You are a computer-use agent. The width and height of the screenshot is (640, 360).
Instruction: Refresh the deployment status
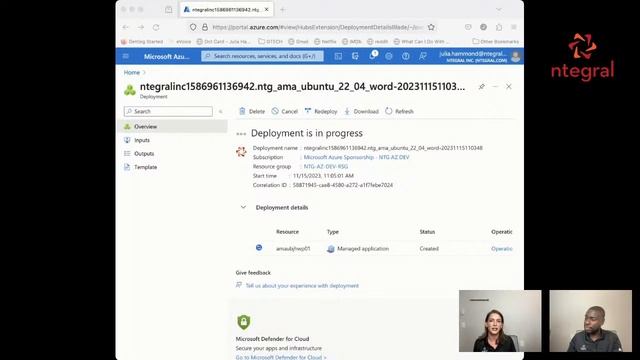pyautogui.click(x=400, y=111)
